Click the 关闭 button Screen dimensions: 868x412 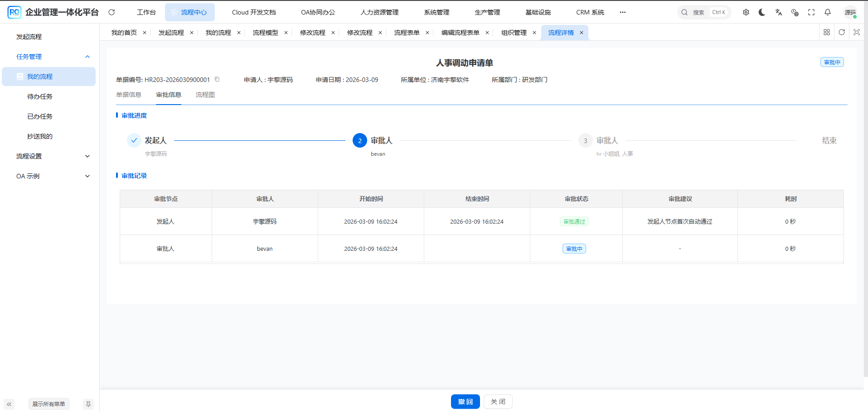pyautogui.click(x=498, y=402)
